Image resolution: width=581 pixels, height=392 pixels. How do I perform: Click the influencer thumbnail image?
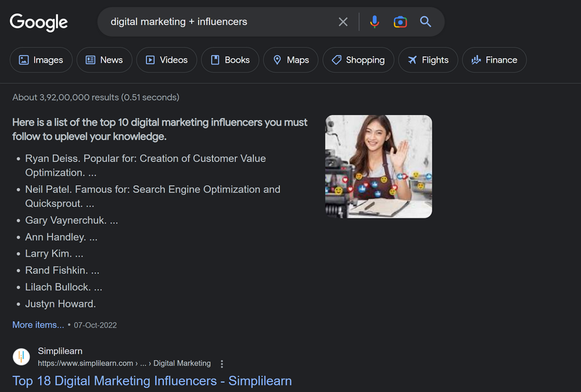[x=378, y=167]
